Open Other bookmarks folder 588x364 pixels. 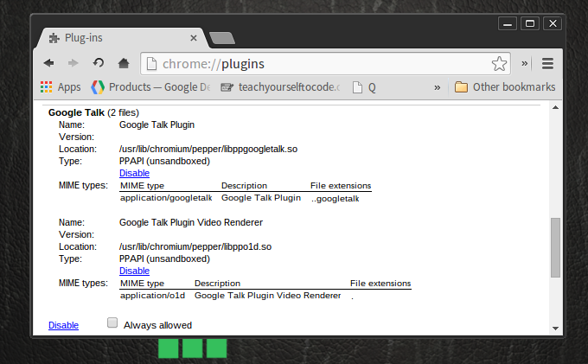coord(505,87)
